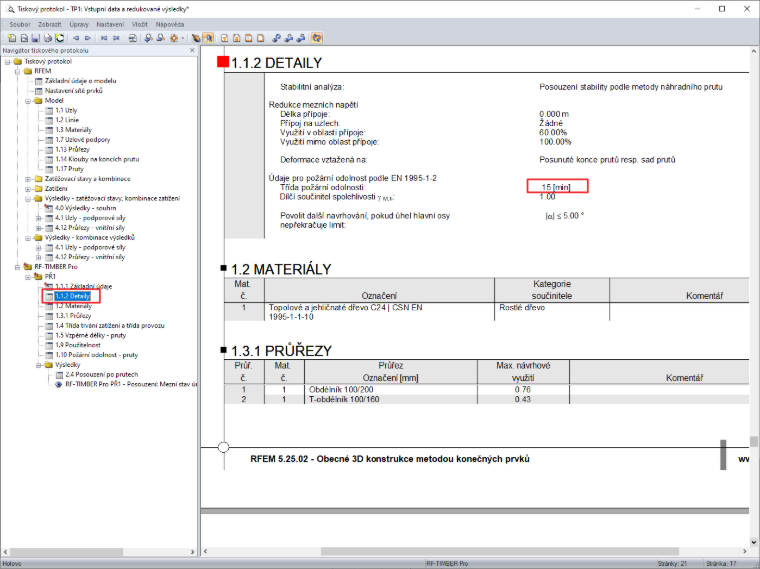Screen dimensions: 760x569
Task: Click the save floppy-disk icon in toolbar
Action: (x=35, y=38)
